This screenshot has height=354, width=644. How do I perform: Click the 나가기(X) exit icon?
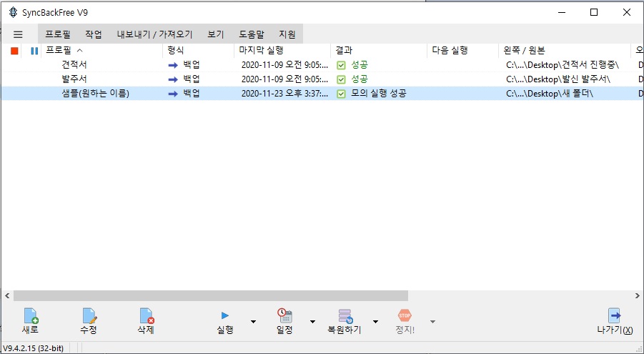click(615, 315)
